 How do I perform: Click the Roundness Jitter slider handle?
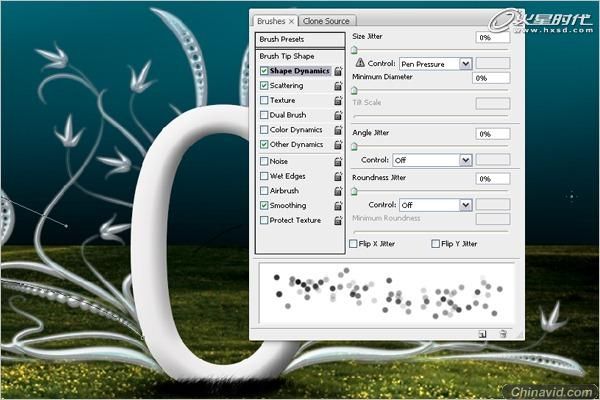point(354,191)
